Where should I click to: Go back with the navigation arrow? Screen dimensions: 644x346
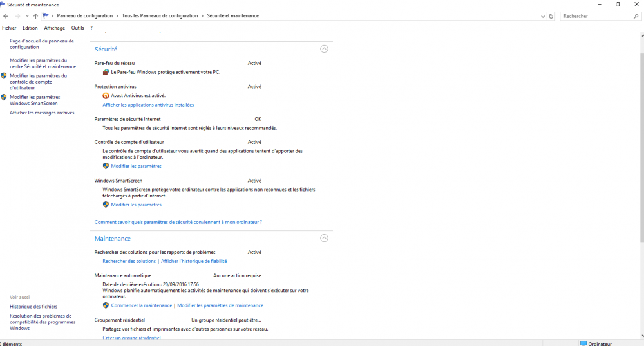[x=6, y=16]
